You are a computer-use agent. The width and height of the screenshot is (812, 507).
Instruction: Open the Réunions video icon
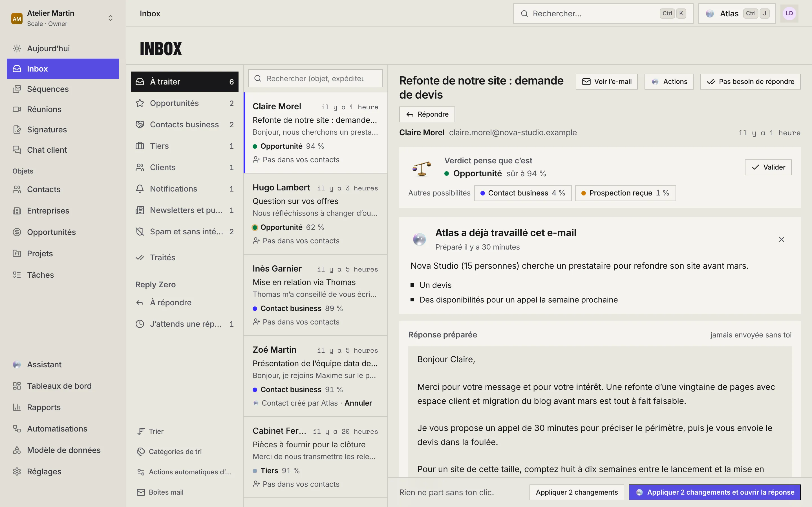pyautogui.click(x=17, y=109)
